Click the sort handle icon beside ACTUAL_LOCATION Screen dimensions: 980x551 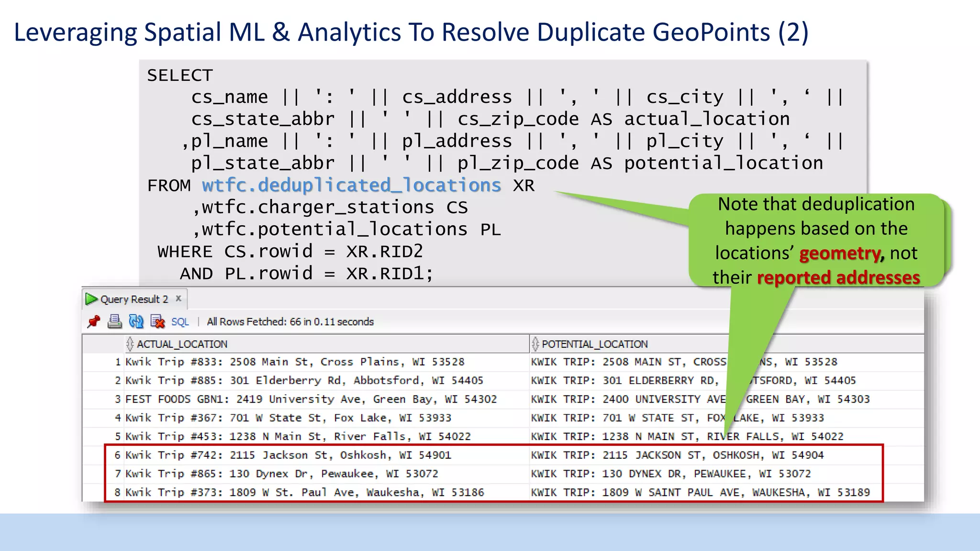coord(130,344)
